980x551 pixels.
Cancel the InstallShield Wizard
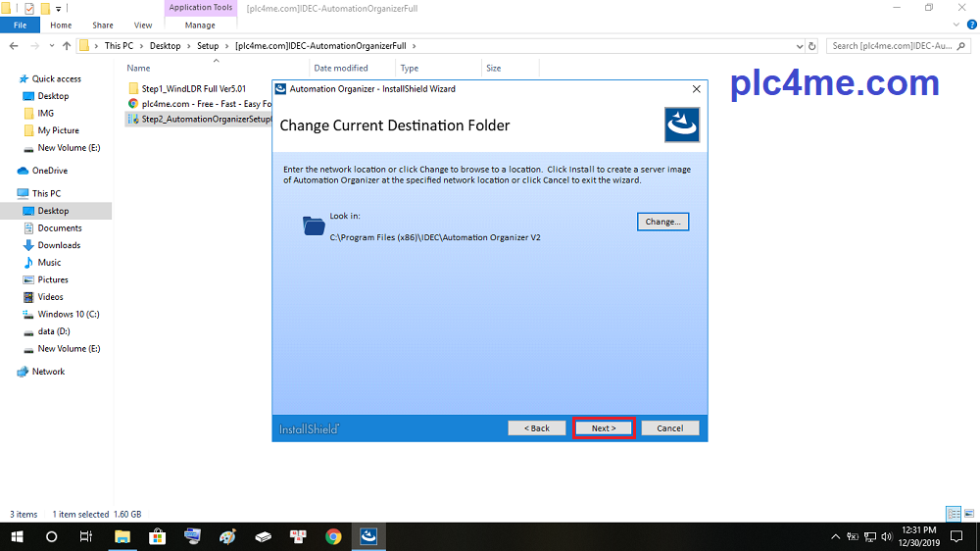pos(669,428)
